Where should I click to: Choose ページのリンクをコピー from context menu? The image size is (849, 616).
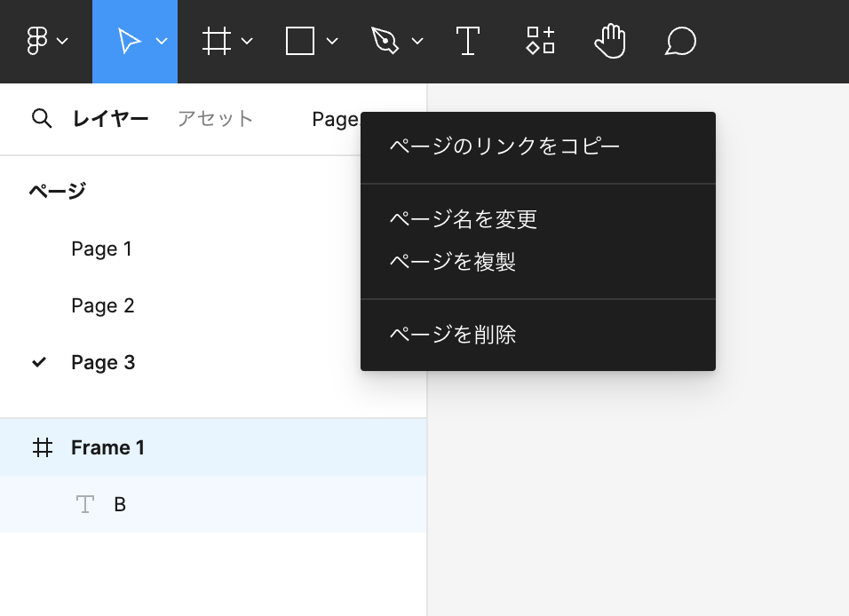coord(504,146)
